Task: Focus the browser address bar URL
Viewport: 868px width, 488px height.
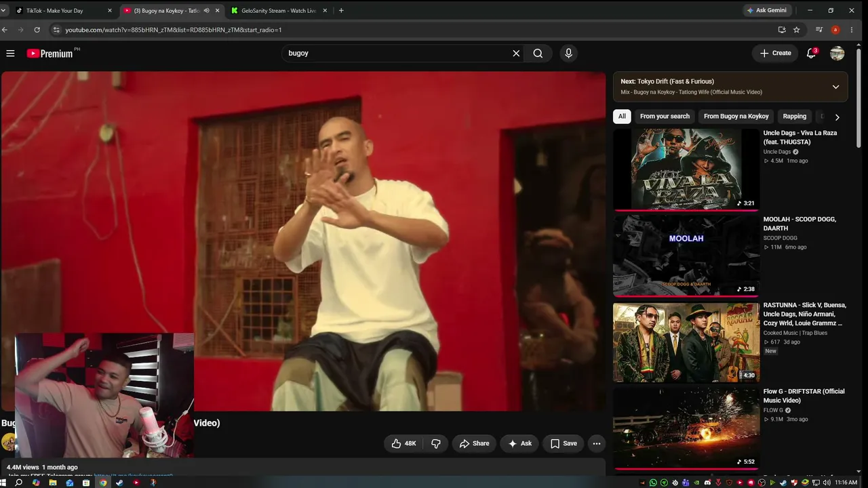Action: 173,30
